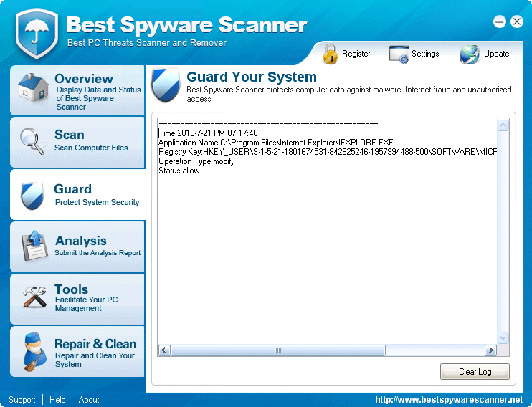Open the About link
This screenshot has height=407, width=532.
click(x=89, y=400)
